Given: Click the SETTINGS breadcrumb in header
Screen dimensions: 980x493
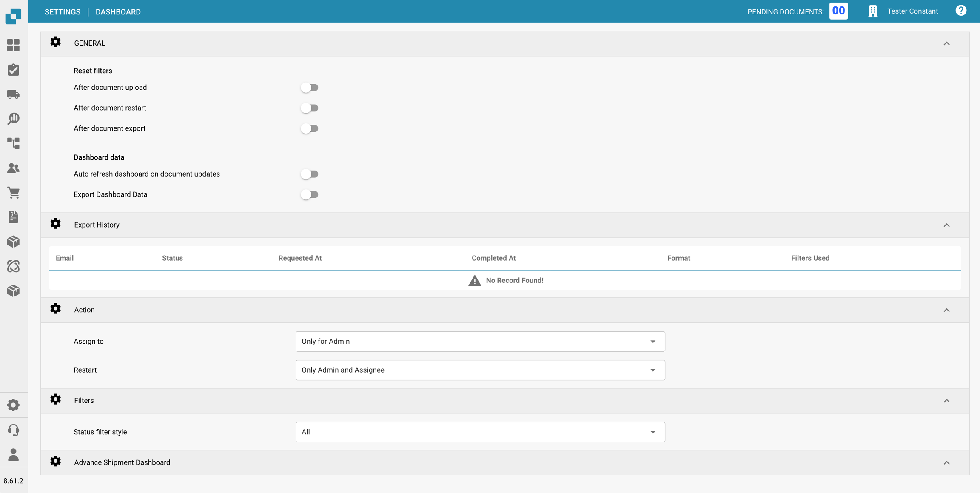Looking at the screenshot, I should click(x=63, y=12).
